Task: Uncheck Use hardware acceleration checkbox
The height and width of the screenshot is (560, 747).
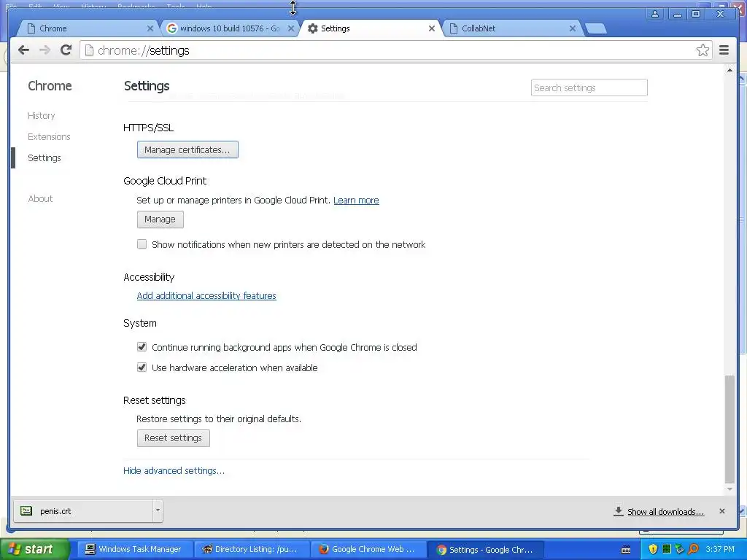Action: pos(142,367)
